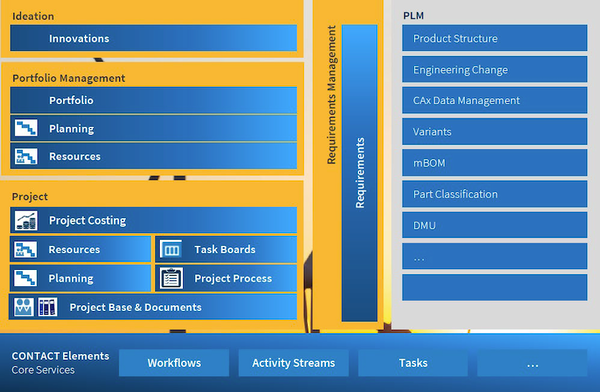Viewport: 600px width, 392px height.
Task: Click the Project Planning Gantt icon
Action: [x=26, y=278]
